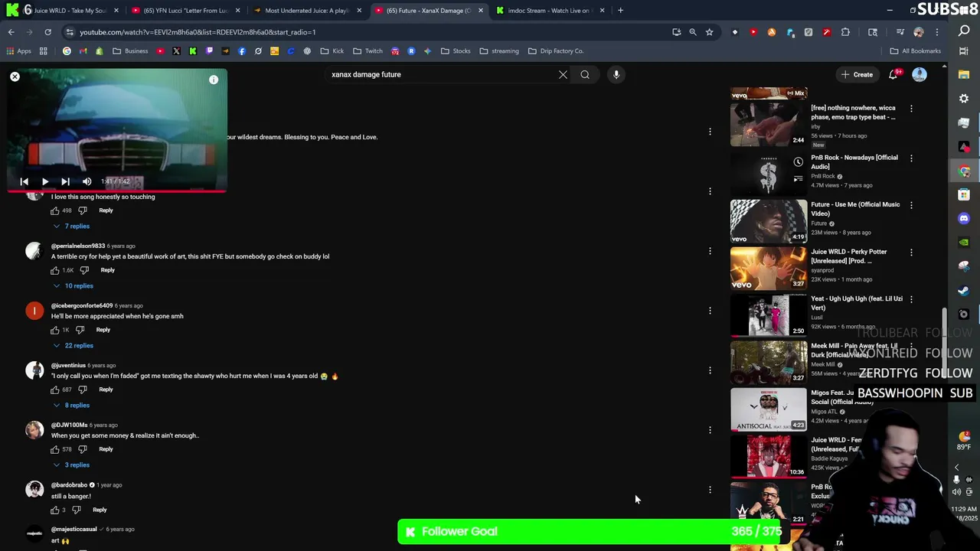Image resolution: width=980 pixels, height=551 pixels.
Task: Expand 22 replies thread
Action: coord(73,345)
